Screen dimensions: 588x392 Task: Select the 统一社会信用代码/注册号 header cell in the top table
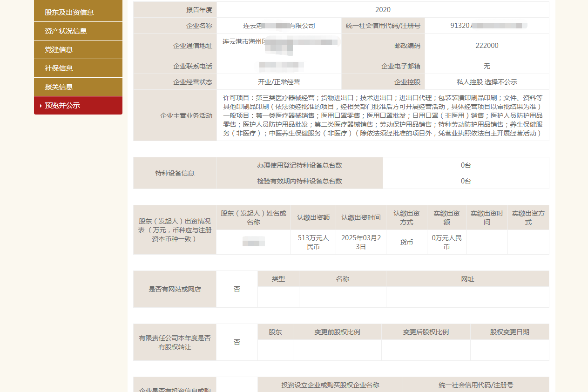tap(383, 26)
